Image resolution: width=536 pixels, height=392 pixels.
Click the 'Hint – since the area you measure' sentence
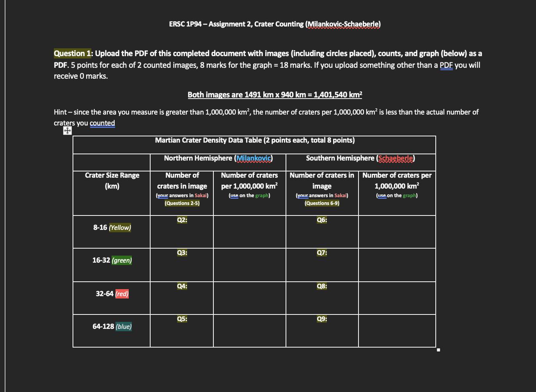(266, 117)
